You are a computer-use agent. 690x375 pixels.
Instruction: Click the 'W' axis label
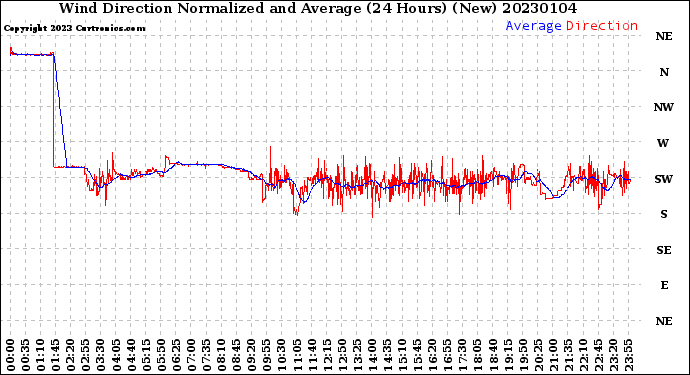pos(663,143)
